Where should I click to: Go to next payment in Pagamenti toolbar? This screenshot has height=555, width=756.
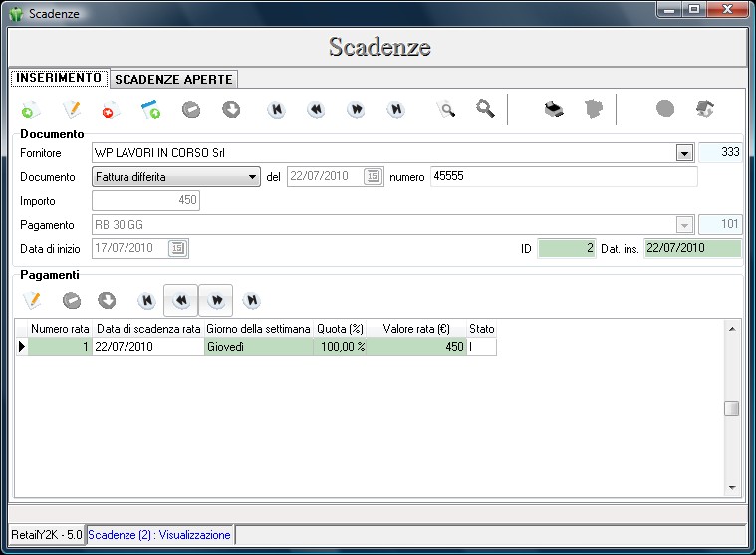tap(216, 300)
